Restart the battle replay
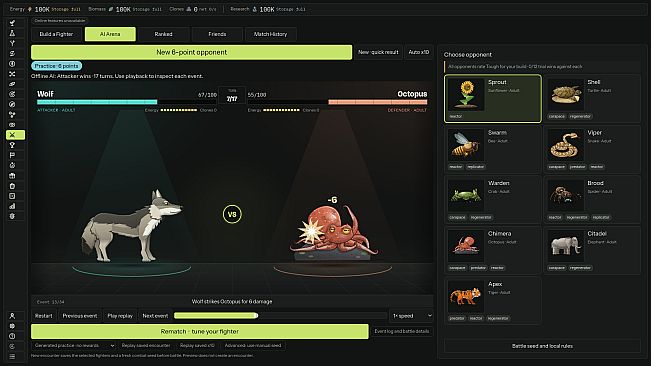The image size is (651, 366). click(x=44, y=316)
